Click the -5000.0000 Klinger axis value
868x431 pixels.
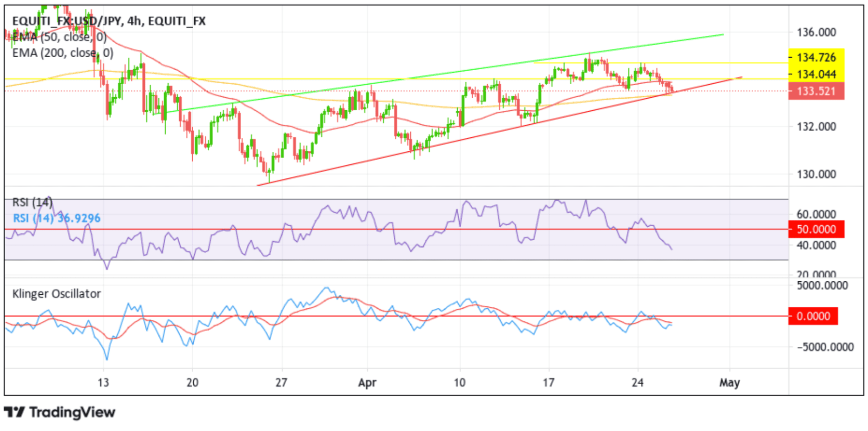[x=825, y=347]
